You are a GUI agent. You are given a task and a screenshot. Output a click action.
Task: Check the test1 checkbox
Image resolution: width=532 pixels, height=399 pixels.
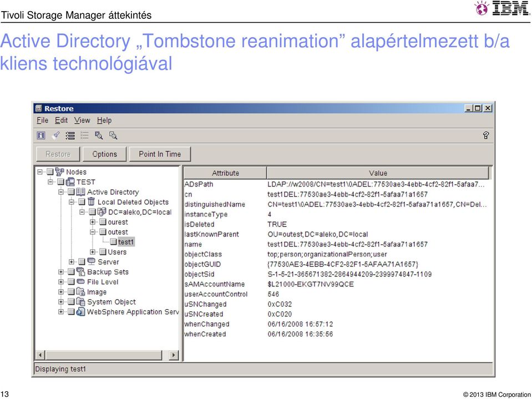(x=113, y=242)
